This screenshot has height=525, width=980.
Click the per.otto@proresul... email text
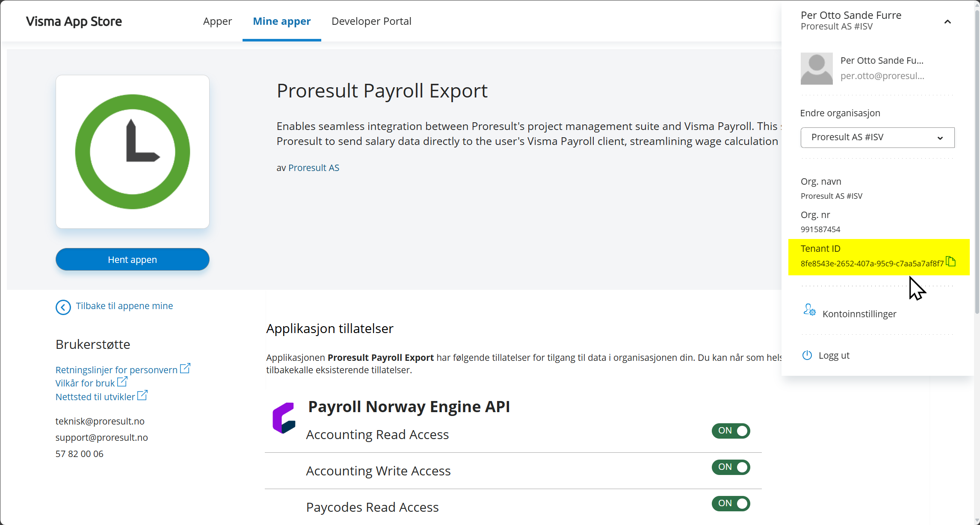click(x=882, y=76)
